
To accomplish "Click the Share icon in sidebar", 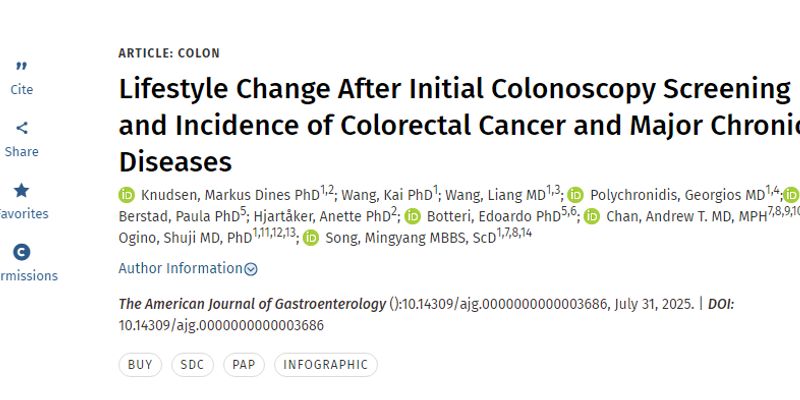I will [21, 128].
